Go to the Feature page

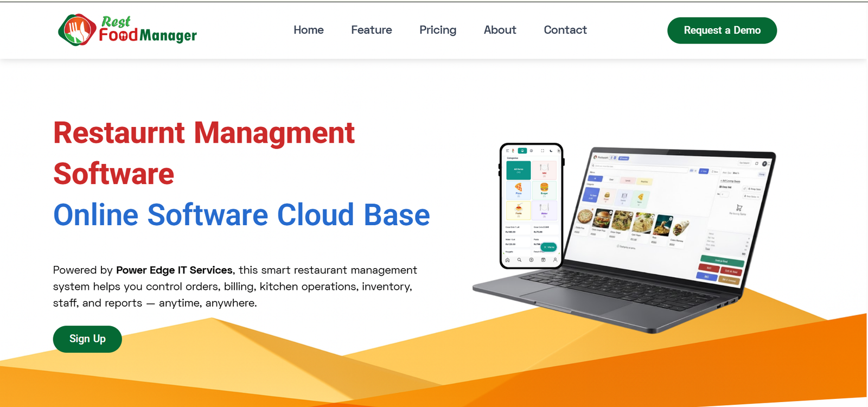[x=372, y=30]
